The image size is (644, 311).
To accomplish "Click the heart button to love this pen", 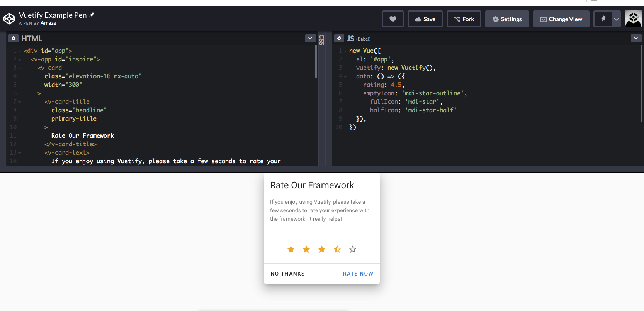I will 393,19.
